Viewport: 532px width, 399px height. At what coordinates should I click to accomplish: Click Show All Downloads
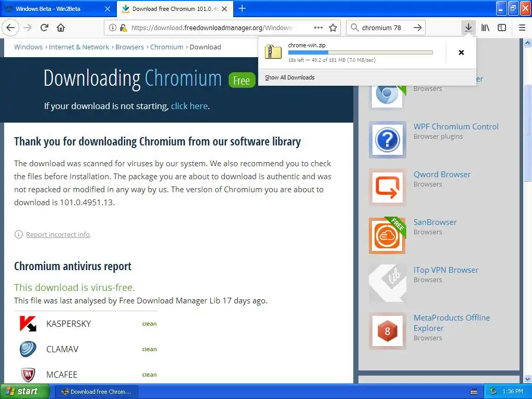[x=290, y=78]
